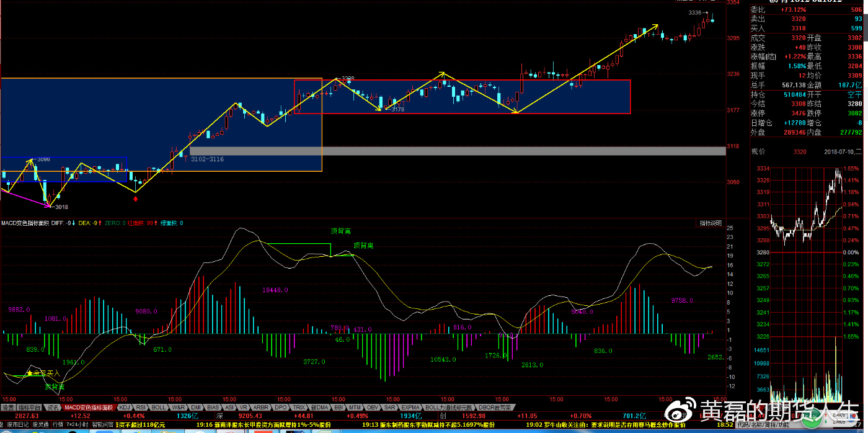Image resolution: width=868 pixels, height=433 pixels.
Task: Switch to the RSI indicator tab
Action: (141, 408)
